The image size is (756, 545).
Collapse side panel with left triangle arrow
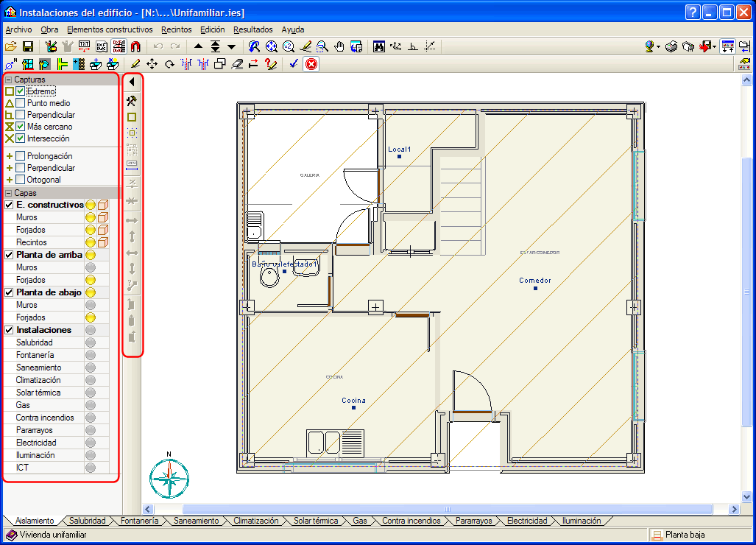pos(132,82)
